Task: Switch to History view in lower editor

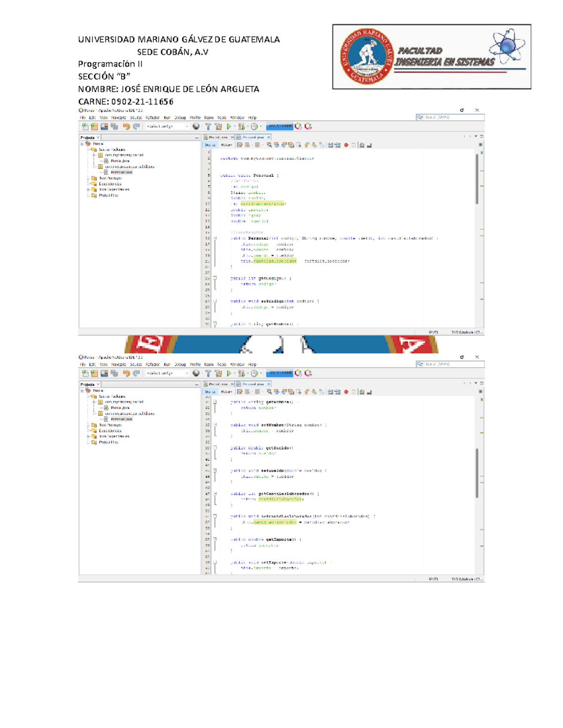Action: point(226,392)
